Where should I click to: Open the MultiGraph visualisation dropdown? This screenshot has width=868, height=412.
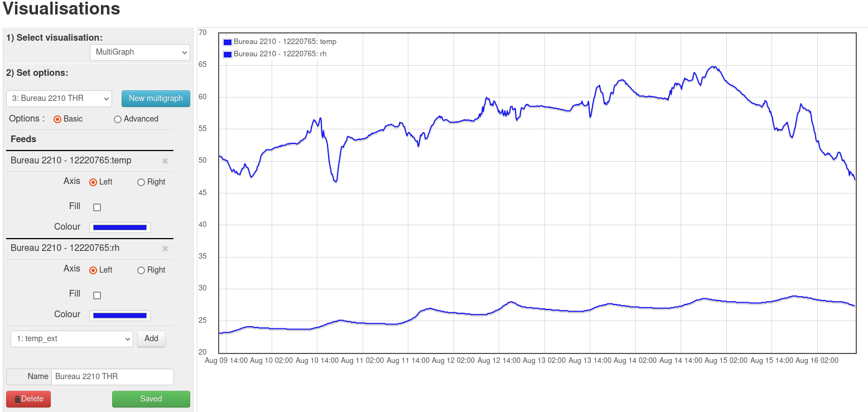[140, 52]
